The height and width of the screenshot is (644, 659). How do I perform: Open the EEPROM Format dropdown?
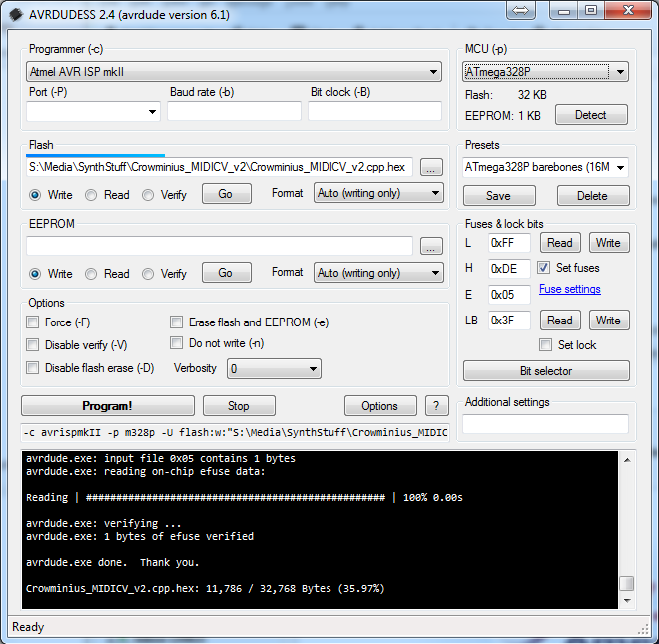[x=378, y=273]
